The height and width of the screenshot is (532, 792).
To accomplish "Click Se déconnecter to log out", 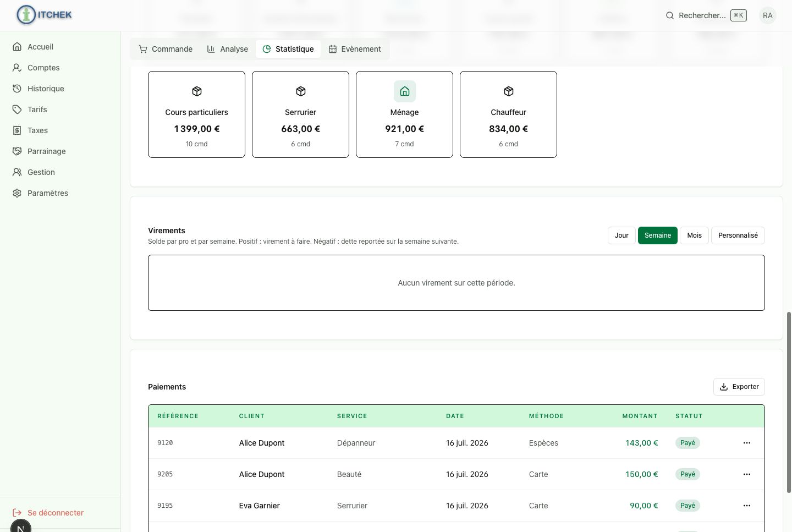I will (56, 513).
